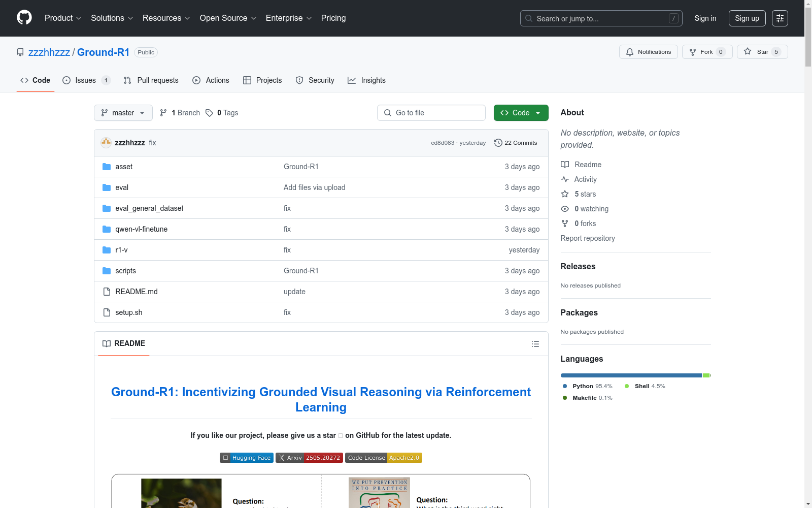Expand the Resources menu

tap(166, 18)
